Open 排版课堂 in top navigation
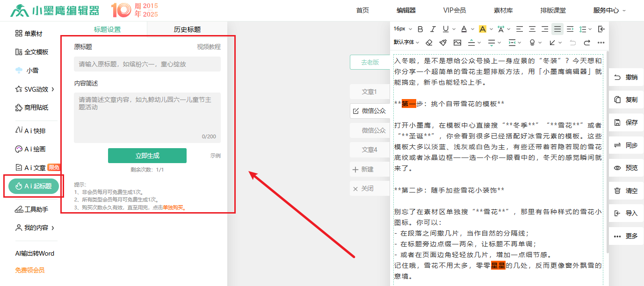Screen dimensions: 644x286 point(553,10)
